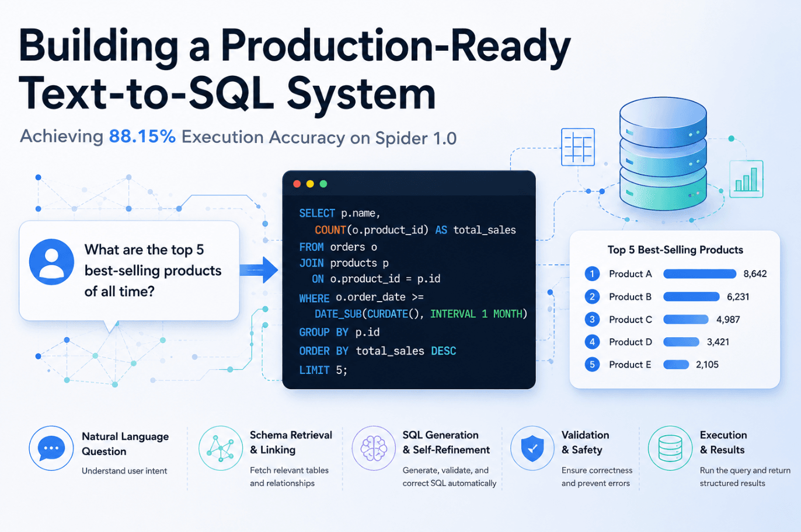This screenshot has width=801, height=532.
Task: Click the 'GROUP BY p.id' code line
Action: [339, 332]
